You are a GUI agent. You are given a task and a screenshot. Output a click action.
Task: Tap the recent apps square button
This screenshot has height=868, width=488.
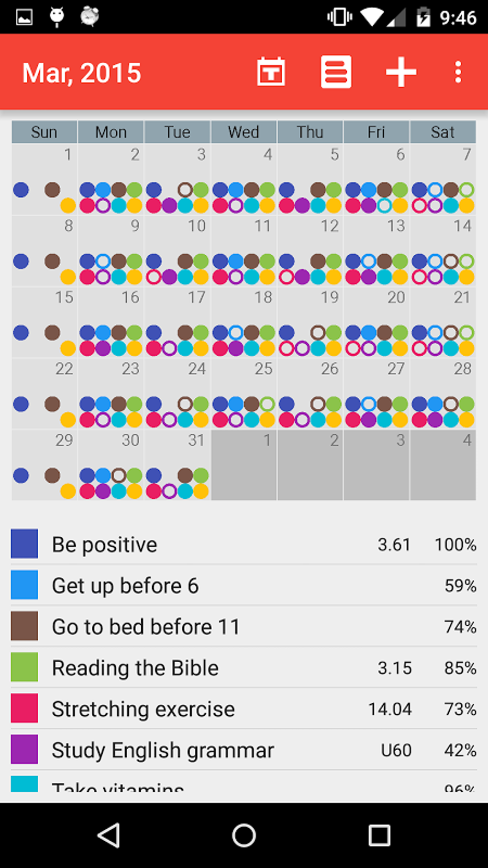[379, 835]
